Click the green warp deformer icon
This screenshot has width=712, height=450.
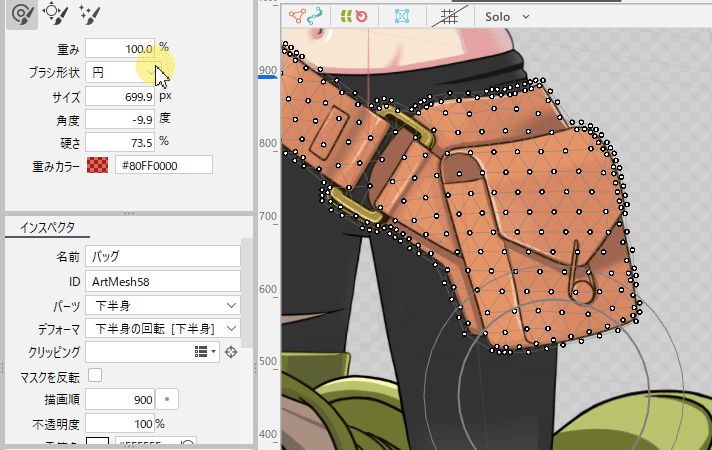pos(346,16)
